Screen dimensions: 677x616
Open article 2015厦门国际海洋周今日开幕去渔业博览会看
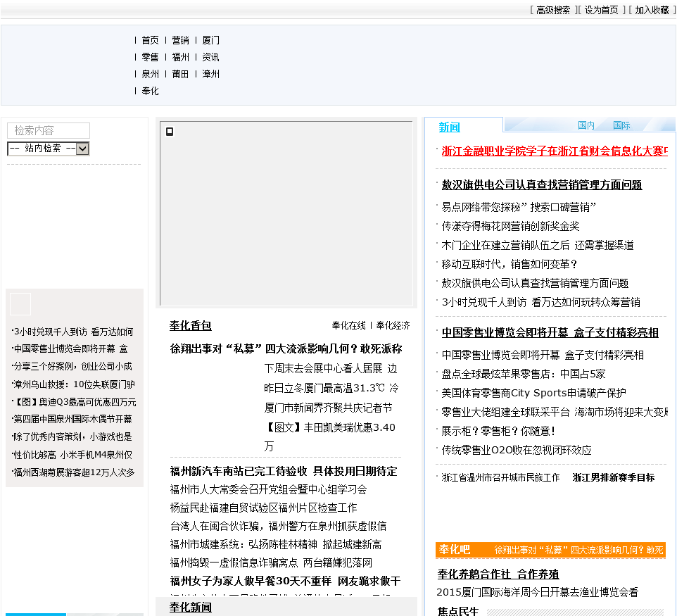click(537, 592)
